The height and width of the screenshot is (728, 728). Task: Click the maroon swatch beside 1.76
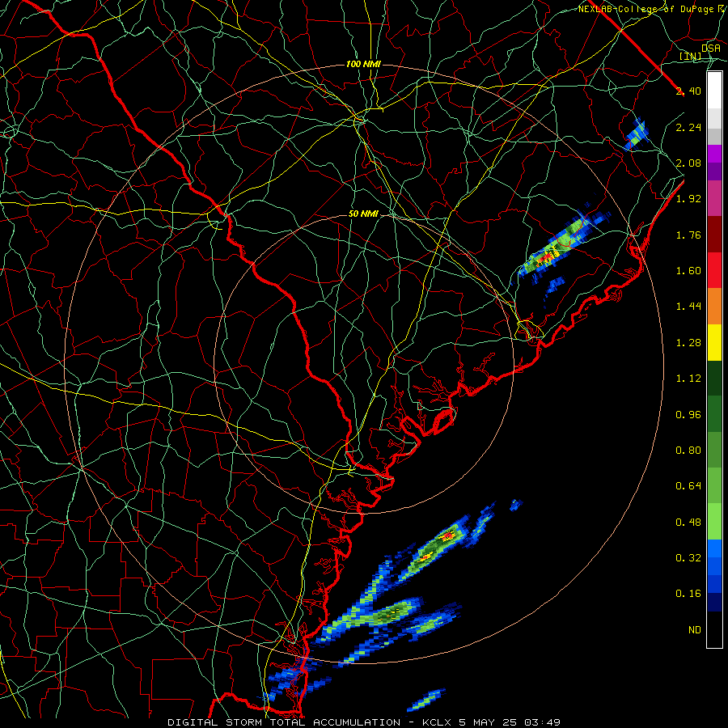[714, 235]
